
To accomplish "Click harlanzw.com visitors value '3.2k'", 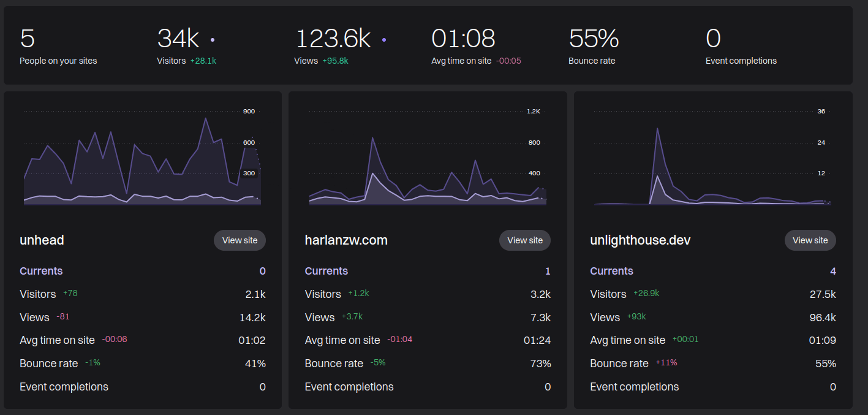I will coord(540,294).
